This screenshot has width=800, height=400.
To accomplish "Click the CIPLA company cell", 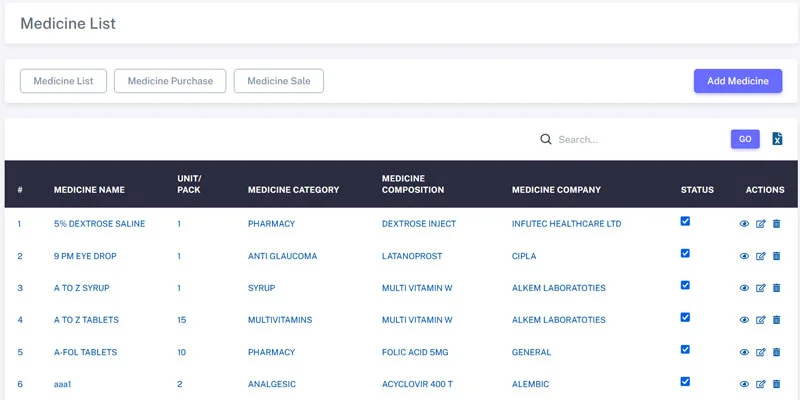I will 524,256.
